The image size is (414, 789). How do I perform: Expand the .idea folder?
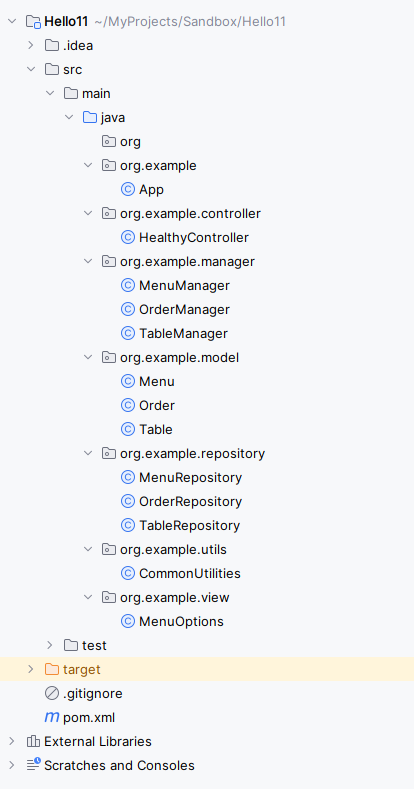tap(31, 45)
